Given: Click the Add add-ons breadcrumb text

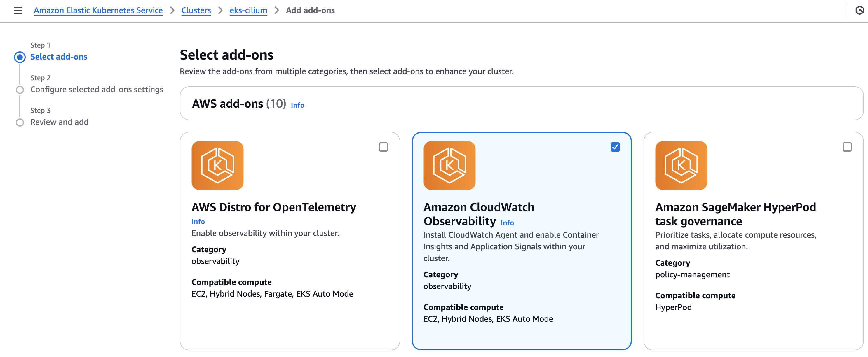Looking at the screenshot, I should click(x=310, y=10).
